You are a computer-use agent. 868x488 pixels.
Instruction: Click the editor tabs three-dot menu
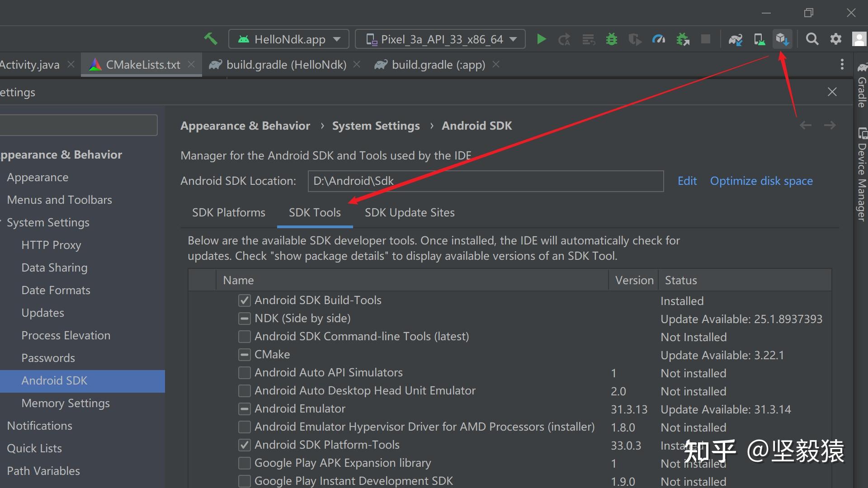(842, 64)
